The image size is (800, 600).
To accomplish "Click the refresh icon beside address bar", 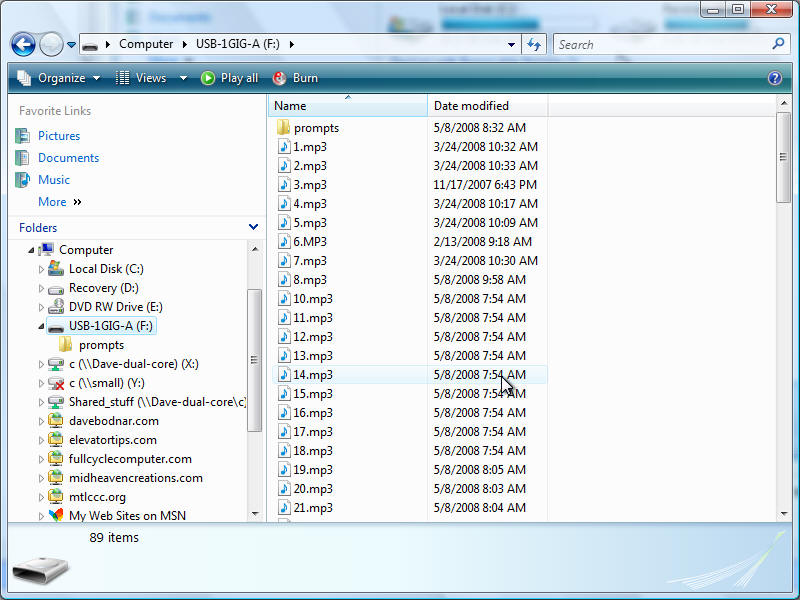I will 534,45.
